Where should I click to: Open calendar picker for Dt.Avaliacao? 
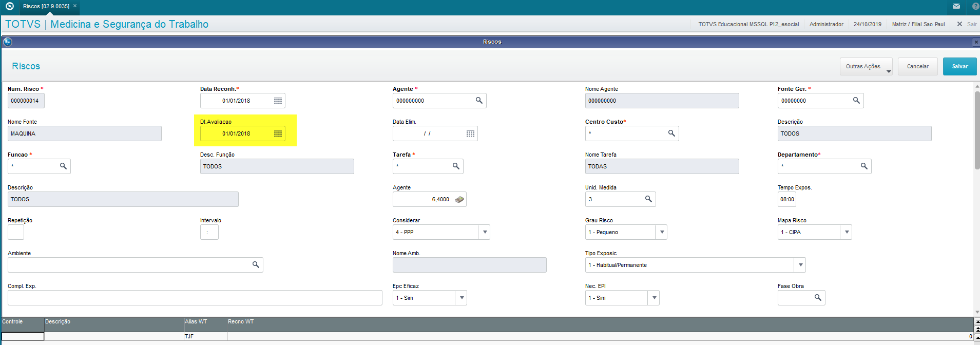[x=278, y=134]
